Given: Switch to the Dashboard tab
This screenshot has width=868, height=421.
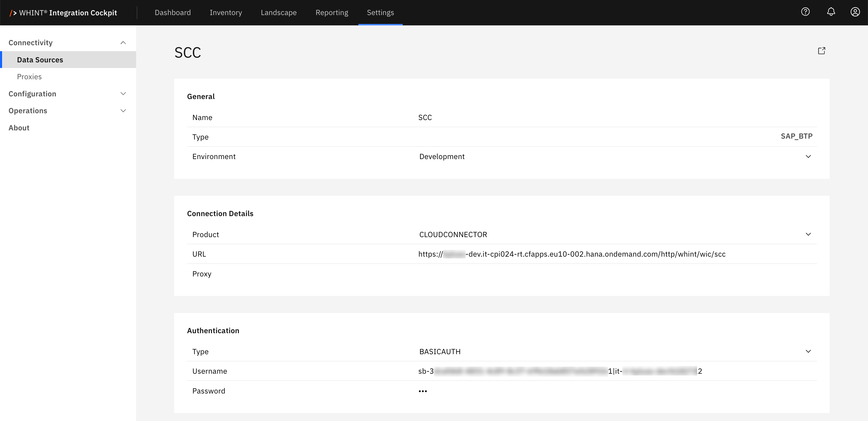Looking at the screenshot, I should [x=172, y=13].
